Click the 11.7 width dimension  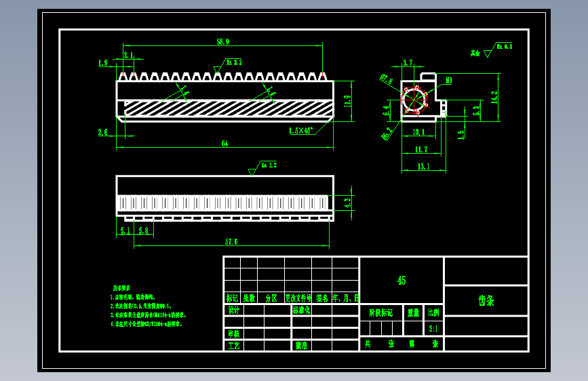pos(421,150)
